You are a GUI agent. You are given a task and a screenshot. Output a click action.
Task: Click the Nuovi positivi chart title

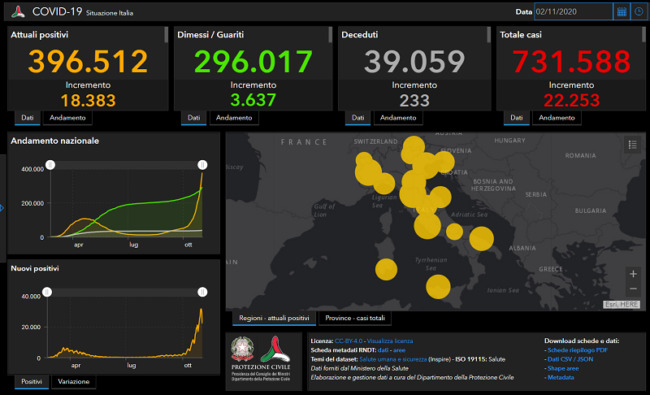point(35,269)
